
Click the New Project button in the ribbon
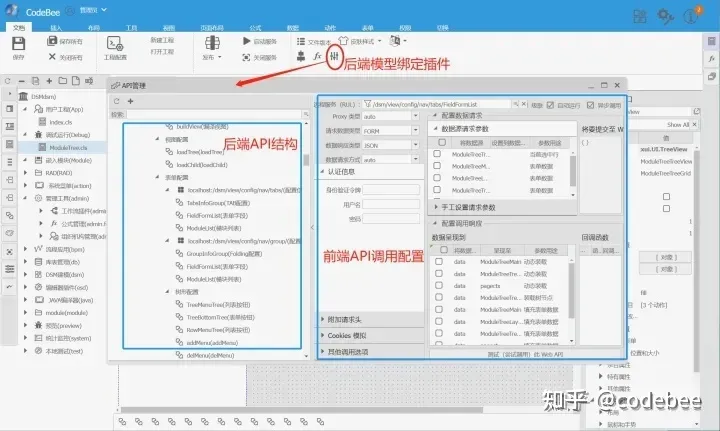click(162, 40)
